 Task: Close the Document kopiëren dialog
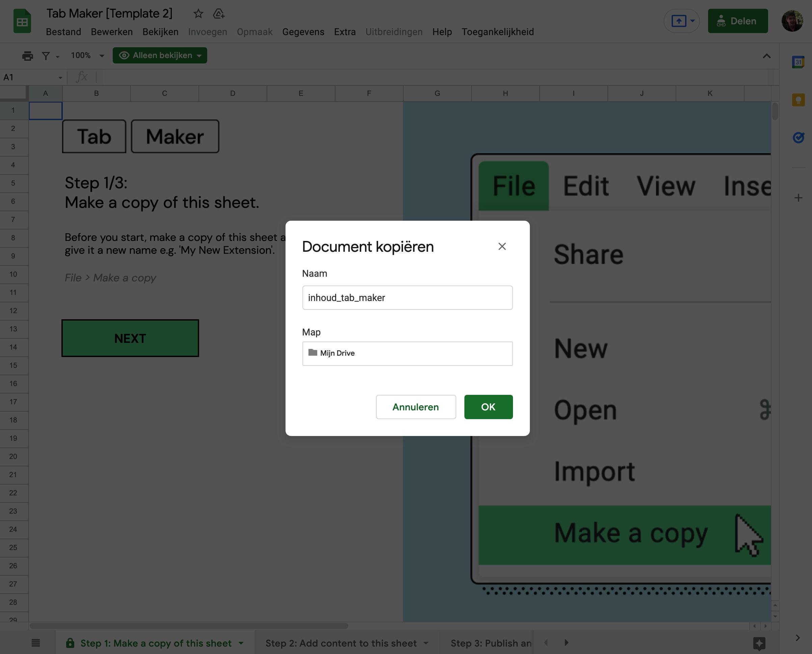click(x=502, y=246)
